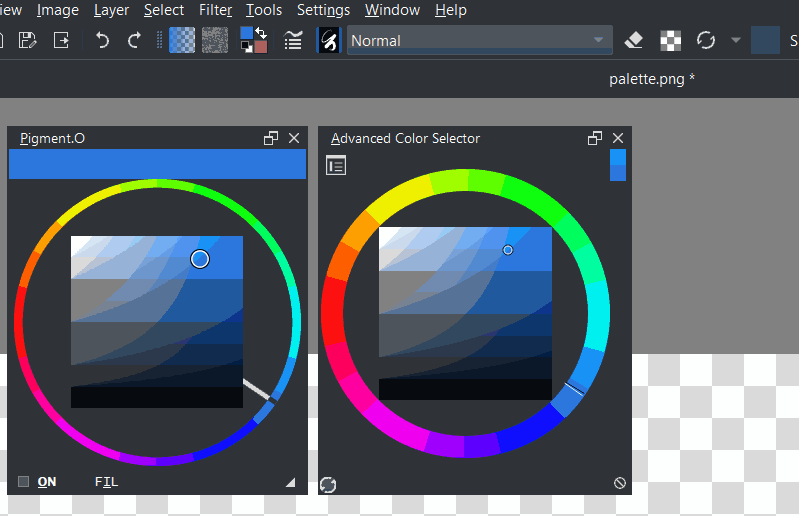Expand the Pigment.O corner triangle
This screenshot has width=799, height=516.
pos(291,482)
